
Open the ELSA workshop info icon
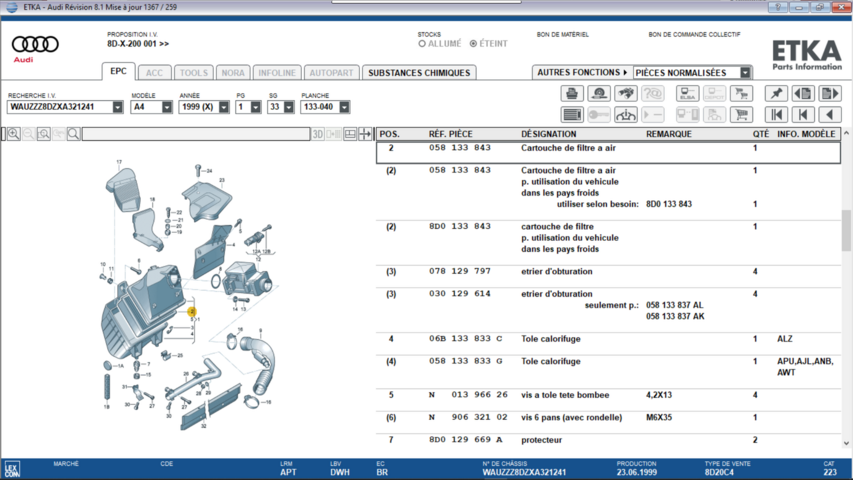coord(687,93)
